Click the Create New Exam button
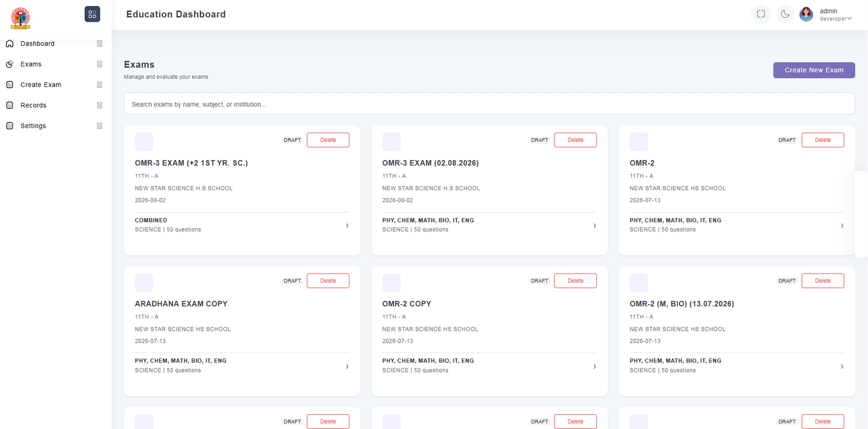 (814, 70)
